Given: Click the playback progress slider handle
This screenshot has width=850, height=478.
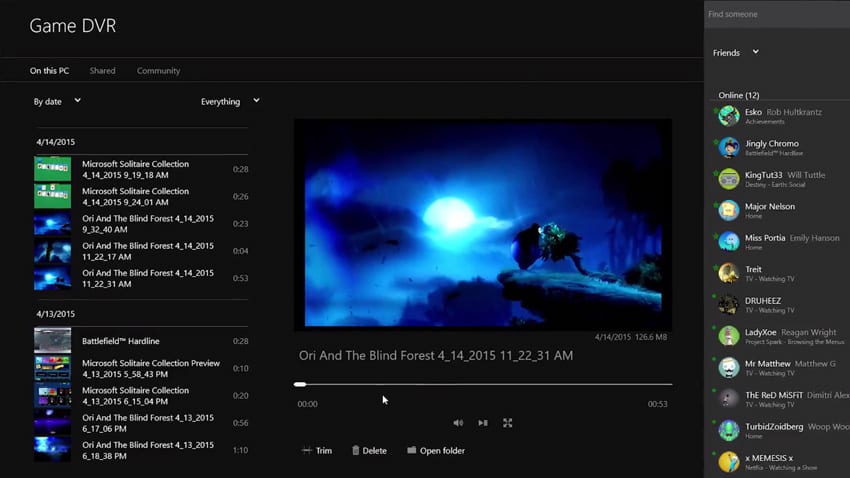Looking at the screenshot, I should [300, 384].
